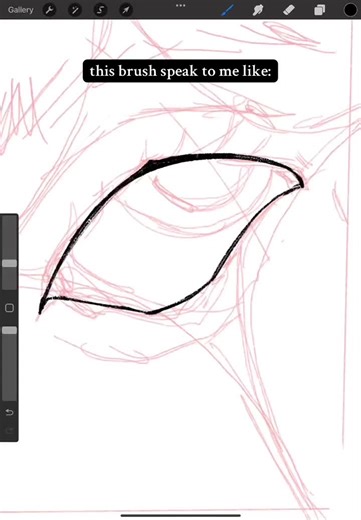
Task: Tap the square modify button on sidebar
Action: (x=9, y=308)
